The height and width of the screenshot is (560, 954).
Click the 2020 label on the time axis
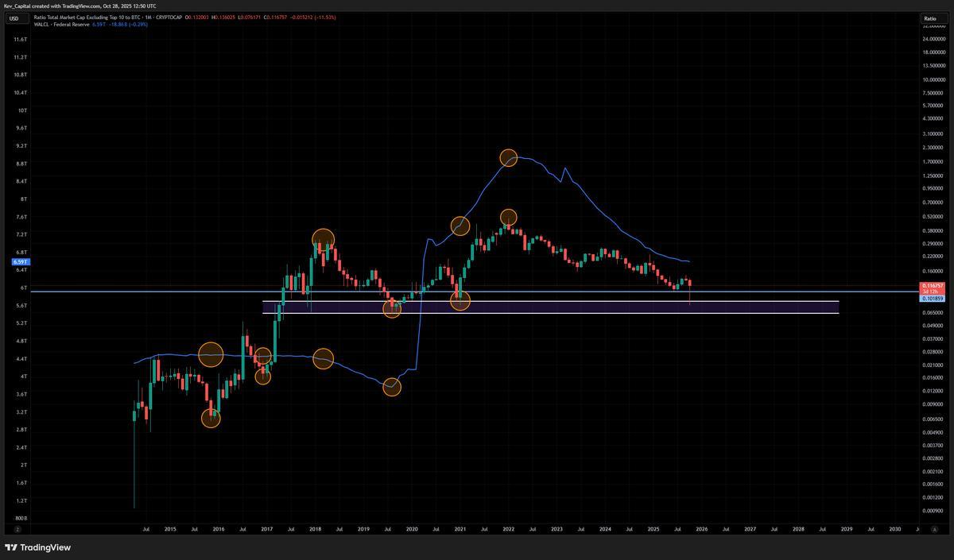(412, 528)
